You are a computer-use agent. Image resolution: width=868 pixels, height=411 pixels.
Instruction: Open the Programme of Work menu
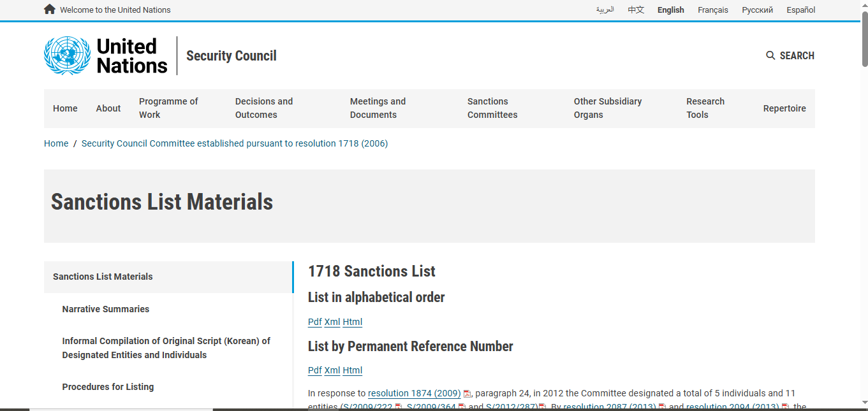(168, 108)
